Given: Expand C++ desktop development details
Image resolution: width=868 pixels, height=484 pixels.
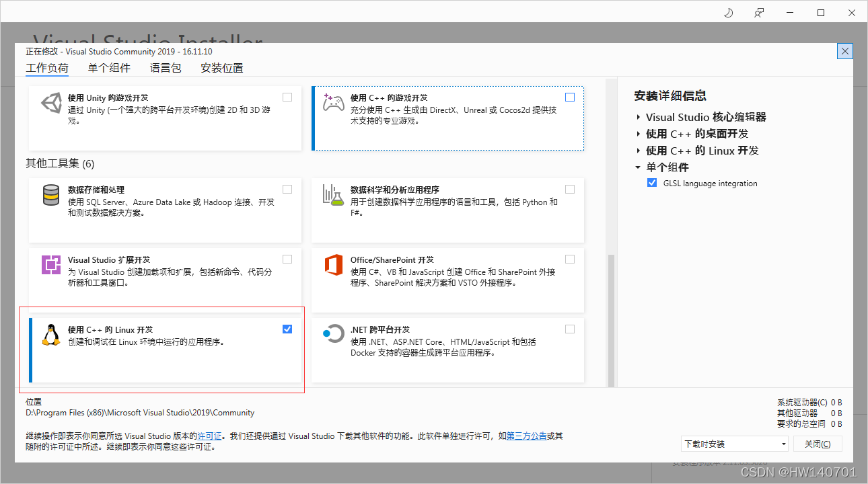Looking at the screenshot, I should (638, 134).
